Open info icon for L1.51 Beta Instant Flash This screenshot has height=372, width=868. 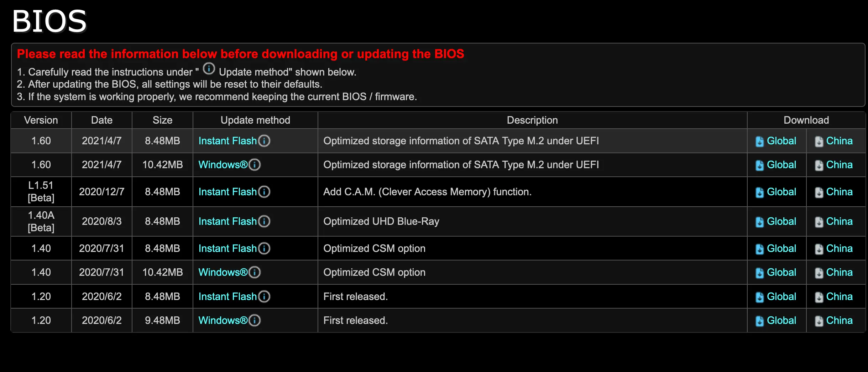(264, 192)
